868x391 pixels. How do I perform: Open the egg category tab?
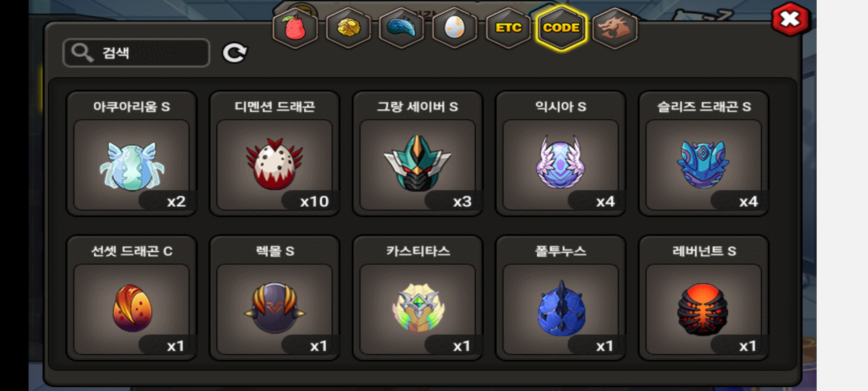[455, 28]
